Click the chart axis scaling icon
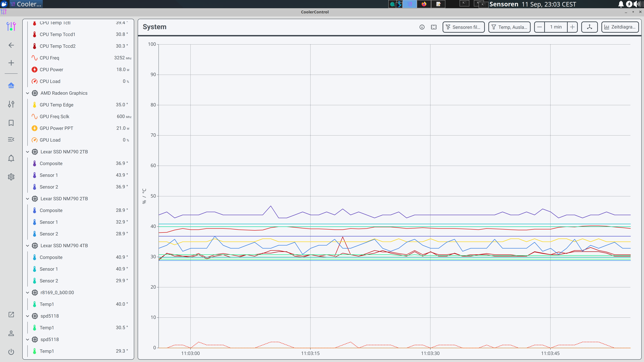This screenshot has height=362, width=644. click(x=589, y=27)
